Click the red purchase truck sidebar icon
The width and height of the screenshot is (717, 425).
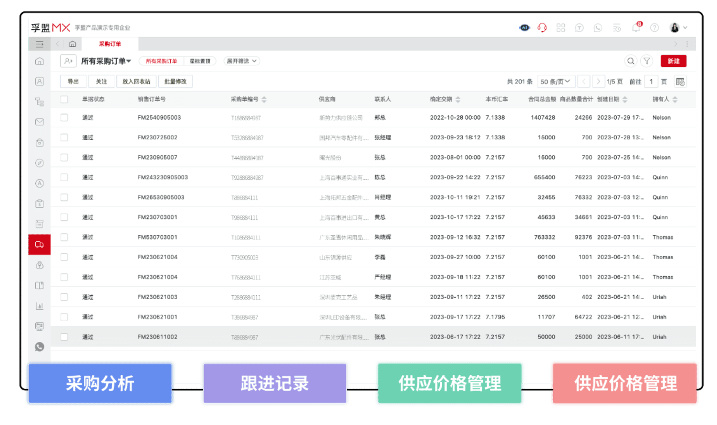pos(39,244)
